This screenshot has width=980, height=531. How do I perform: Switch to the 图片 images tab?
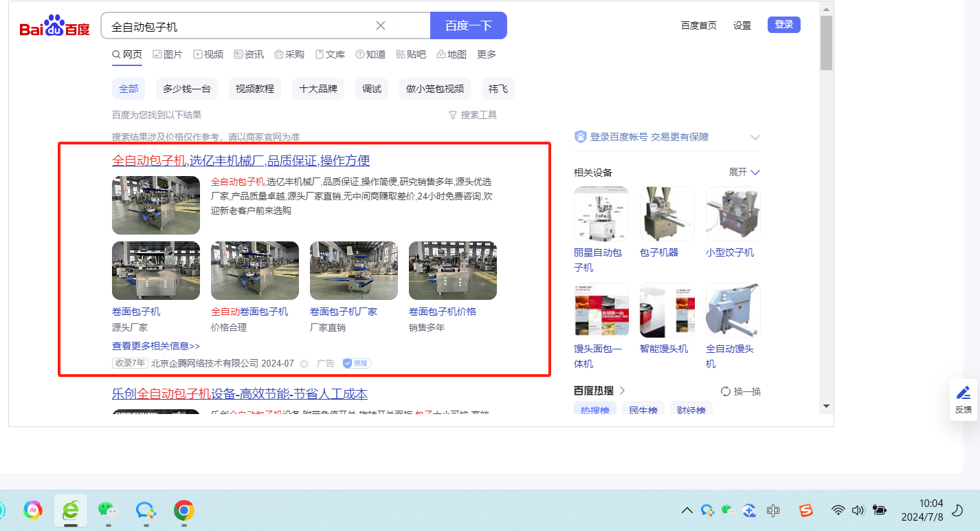[x=168, y=54]
